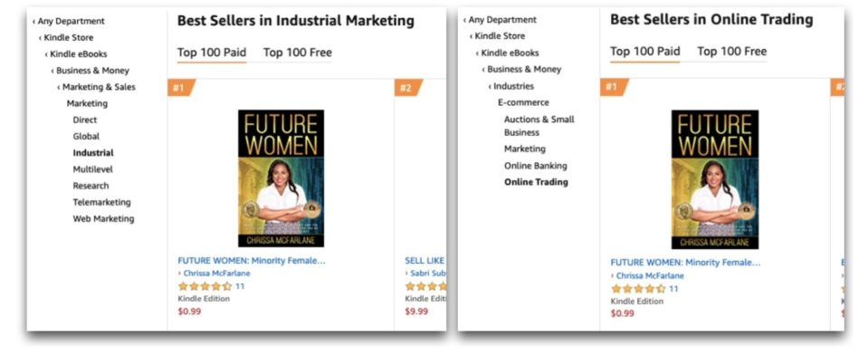Open star rating under right Future Women book

pos(638,288)
